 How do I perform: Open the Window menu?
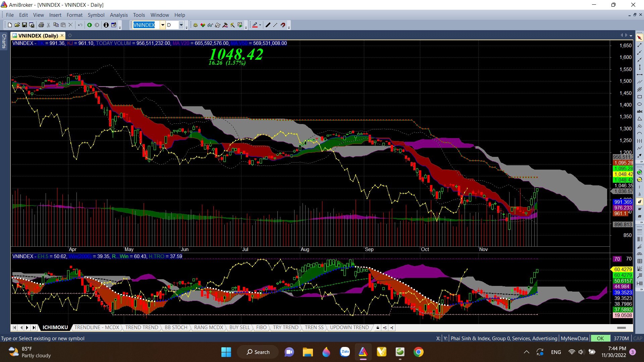160,15
